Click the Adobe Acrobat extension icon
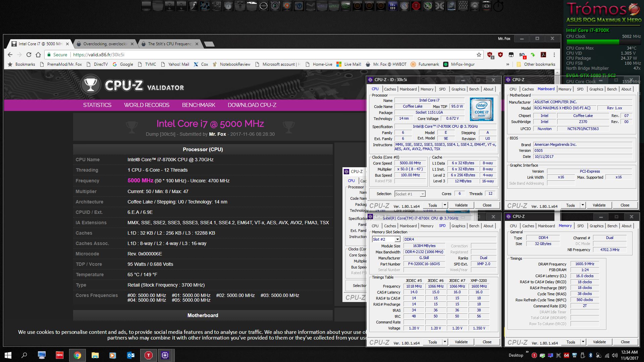This screenshot has height=362, width=644. 543,55
